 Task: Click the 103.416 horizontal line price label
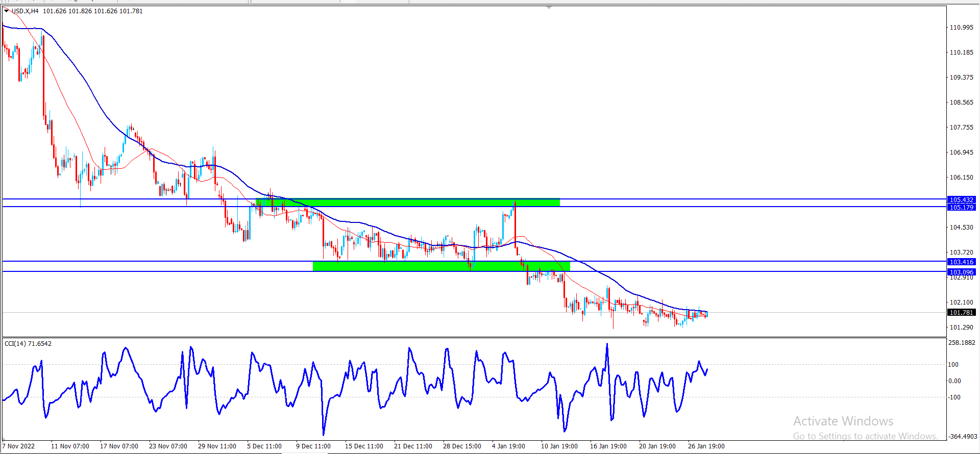point(961,262)
